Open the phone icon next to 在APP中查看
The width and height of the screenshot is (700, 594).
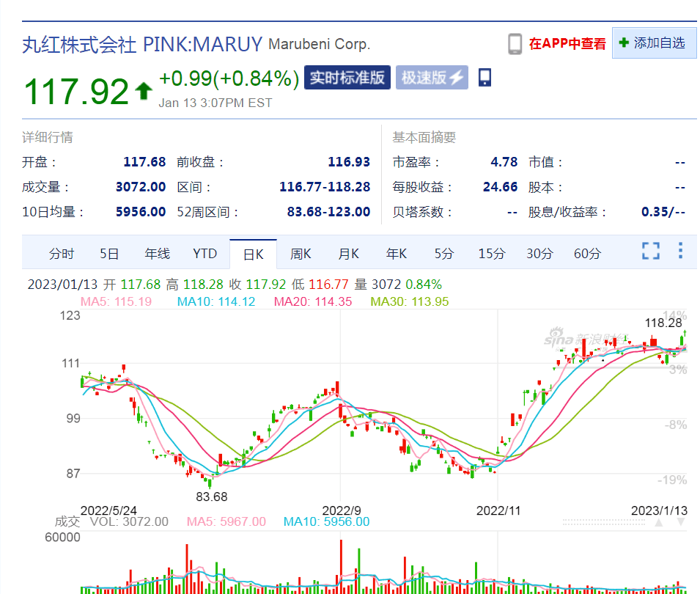pyautogui.click(x=515, y=44)
